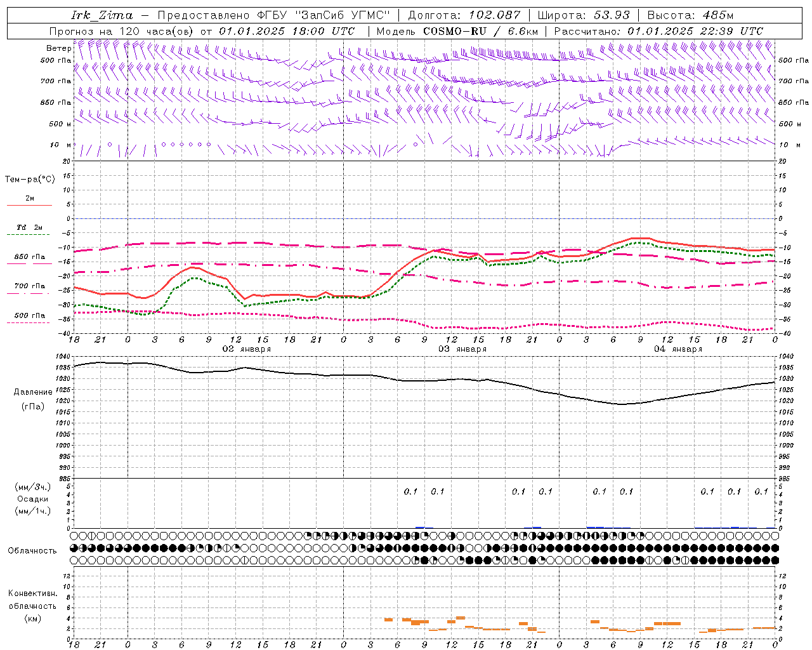The width and height of the screenshot is (812, 650).
Task: Click the station name "Irk_Zima"
Action: (101, 15)
